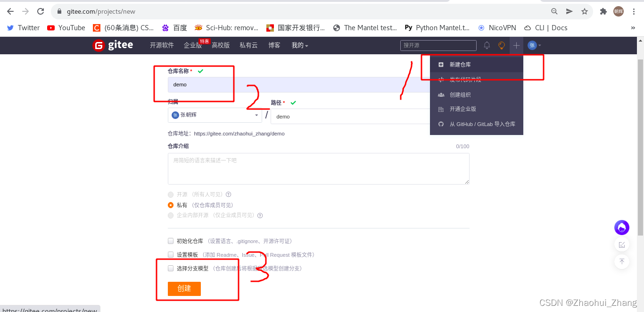Open the extensions puzzle icon
The height and width of the screenshot is (312, 644).
(x=603, y=11)
